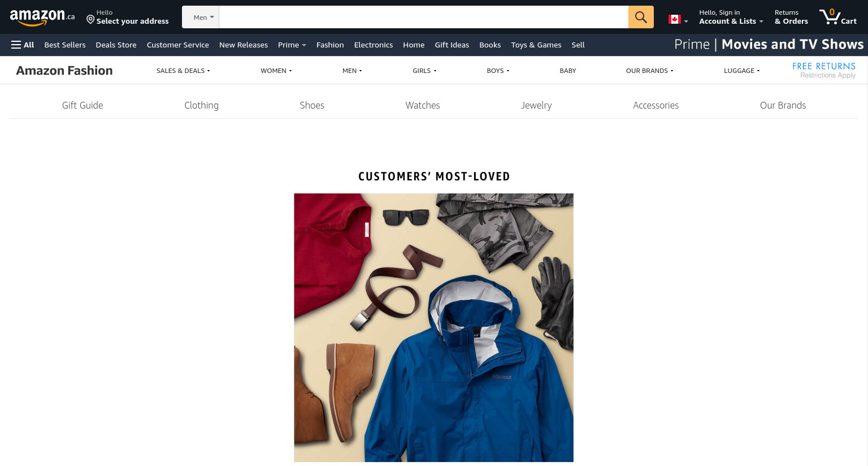Go to Best Sellers page
The image size is (868, 466).
click(x=65, y=45)
